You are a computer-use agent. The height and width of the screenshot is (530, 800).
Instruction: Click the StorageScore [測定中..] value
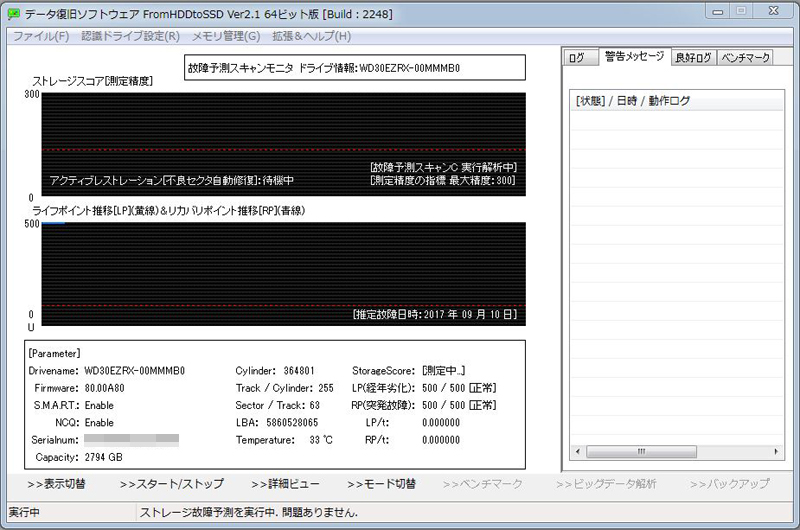coord(443,371)
